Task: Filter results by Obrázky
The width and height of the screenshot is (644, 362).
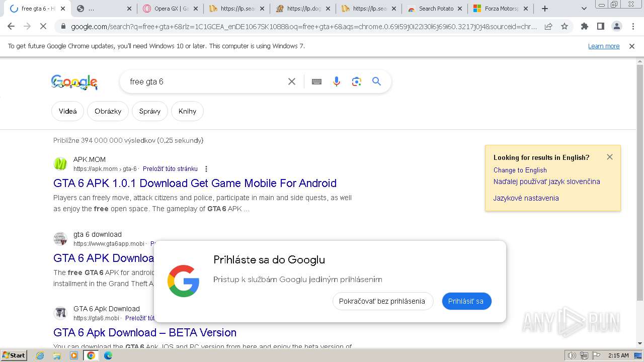Action: [108, 111]
